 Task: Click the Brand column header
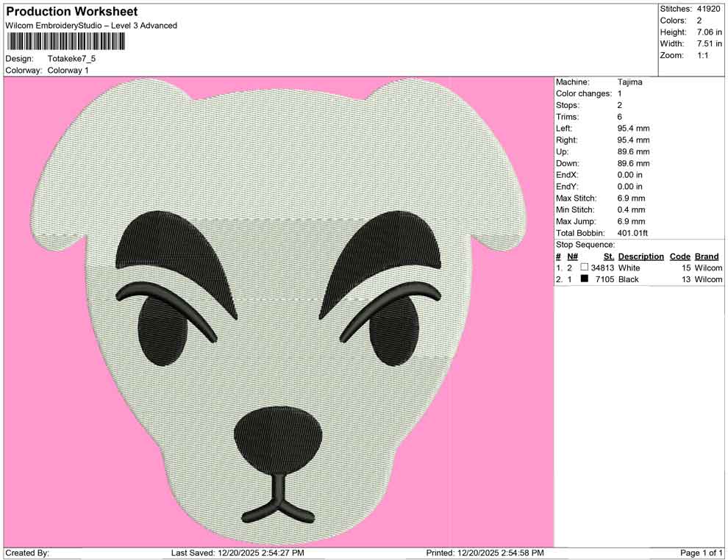tap(707, 256)
